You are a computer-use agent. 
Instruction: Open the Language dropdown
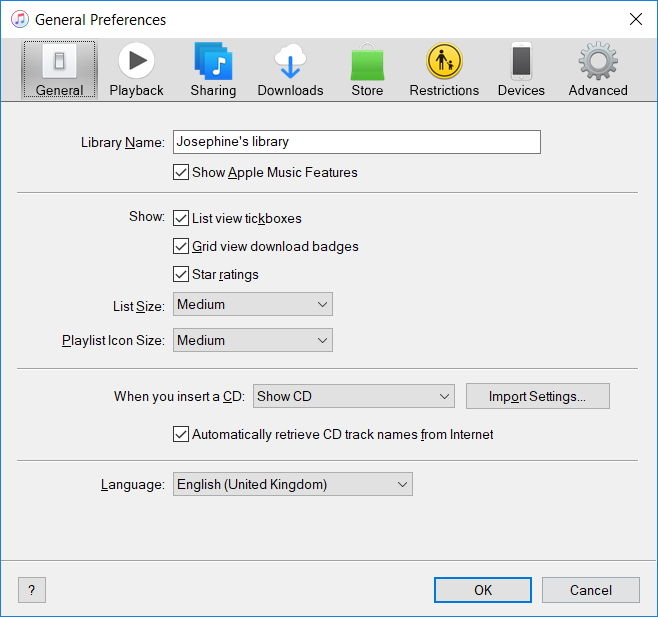[292, 484]
